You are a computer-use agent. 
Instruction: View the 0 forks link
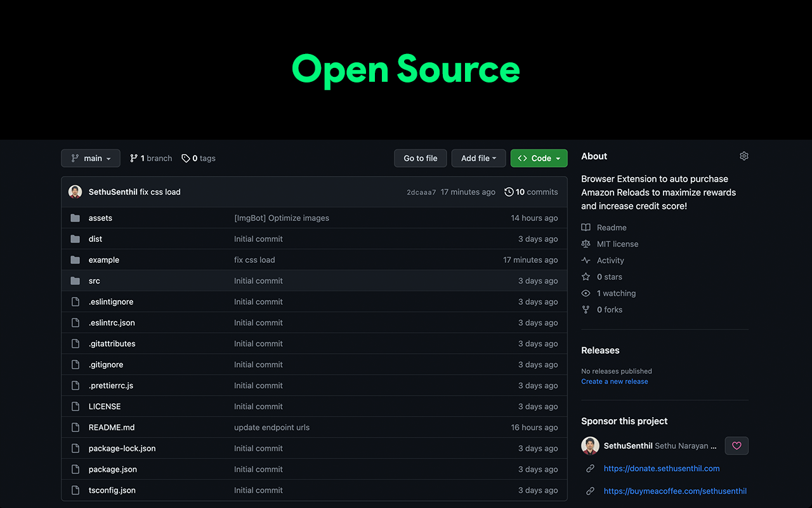610,310
